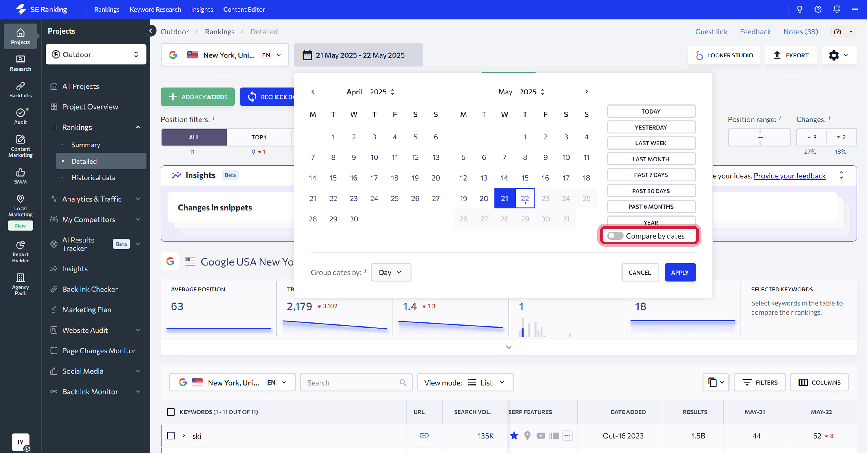Toggle the Compare by dates switch
The height and width of the screenshot is (454, 868).
click(615, 236)
